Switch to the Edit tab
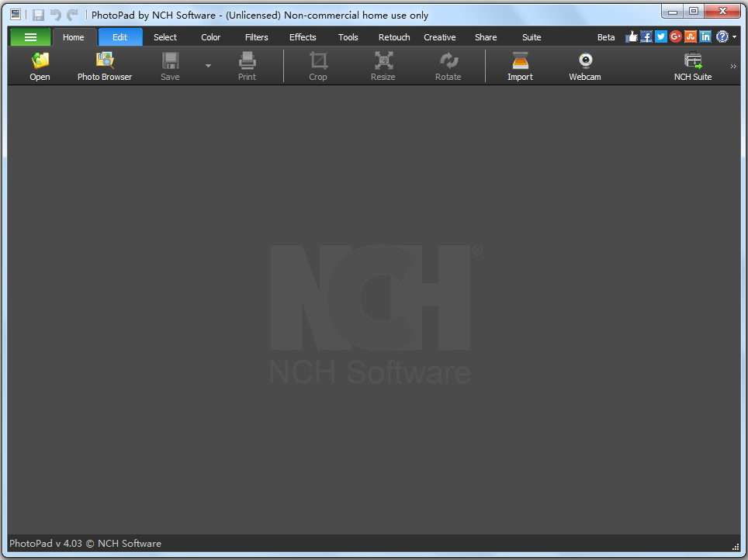Viewport: 748px width, 560px height. tap(120, 36)
